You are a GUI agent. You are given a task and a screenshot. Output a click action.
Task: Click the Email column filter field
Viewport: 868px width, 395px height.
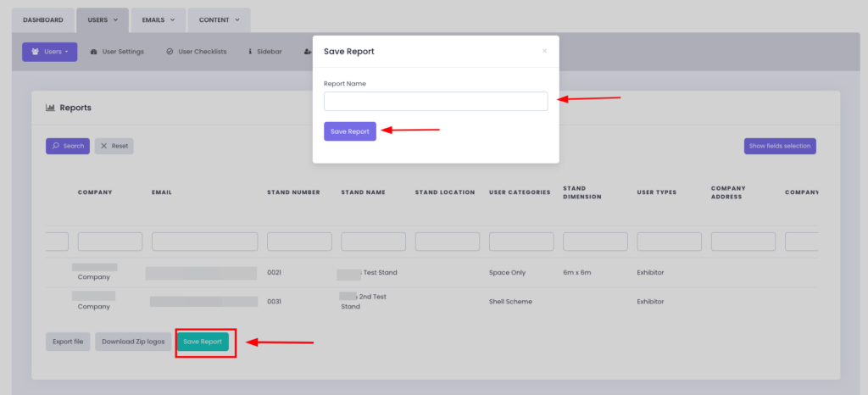(x=204, y=242)
